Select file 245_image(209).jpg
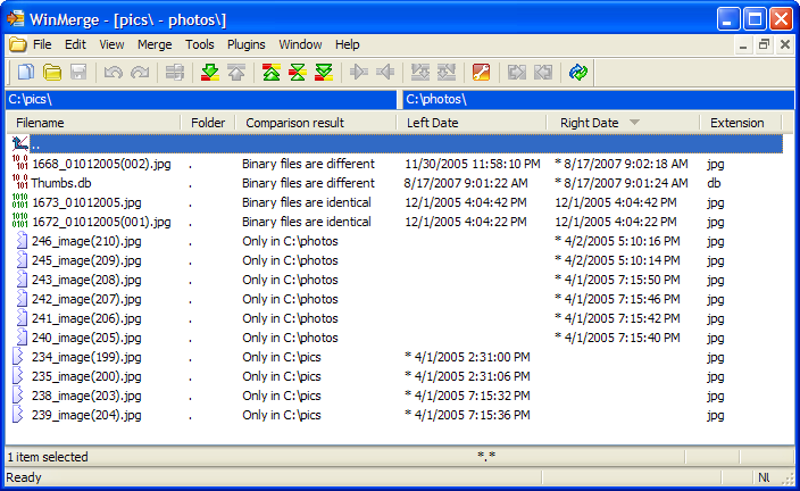Viewport: 800px width, 491px height. click(x=86, y=261)
